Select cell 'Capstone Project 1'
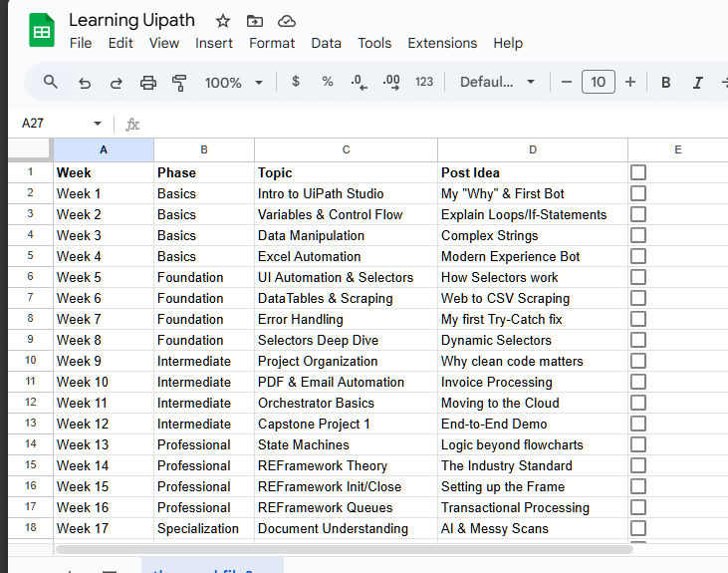 (x=346, y=424)
